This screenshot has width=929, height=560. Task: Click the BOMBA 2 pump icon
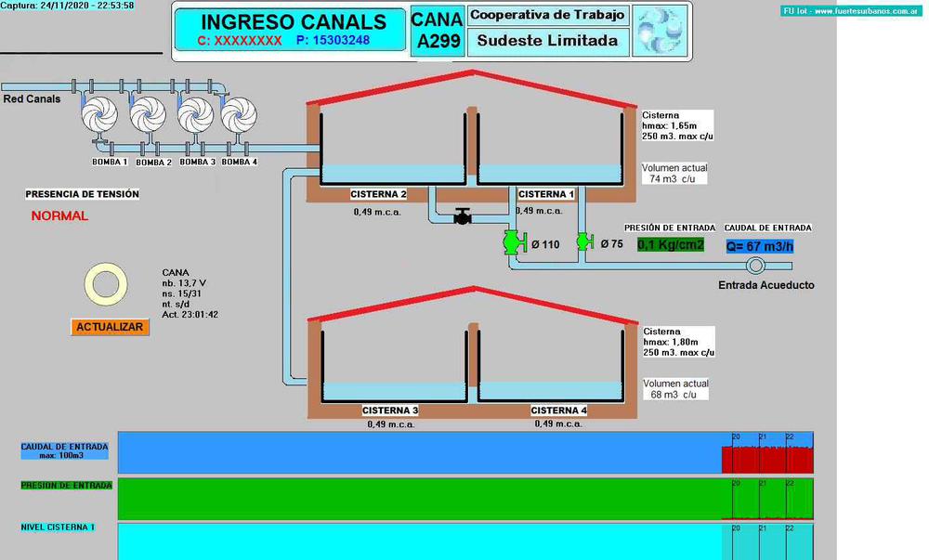[148, 114]
